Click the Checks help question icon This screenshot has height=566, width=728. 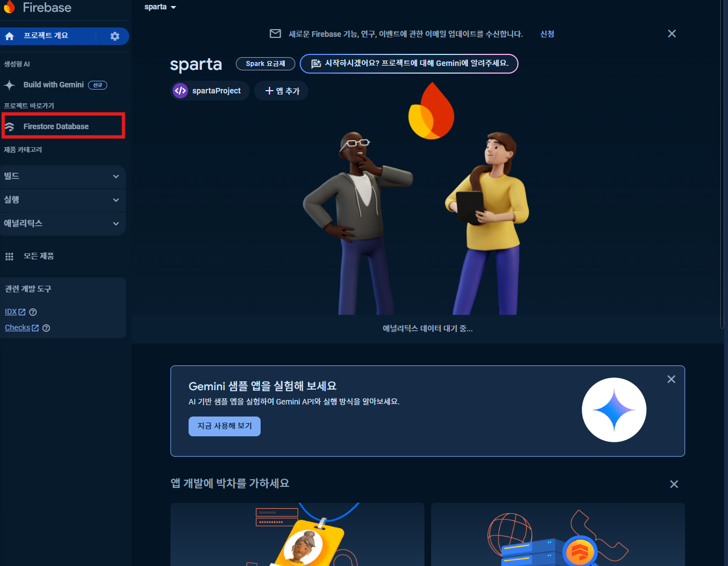pos(46,328)
